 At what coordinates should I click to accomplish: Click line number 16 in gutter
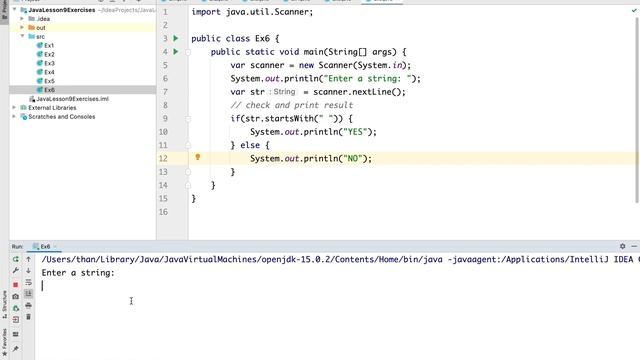click(x=163, y=212)
